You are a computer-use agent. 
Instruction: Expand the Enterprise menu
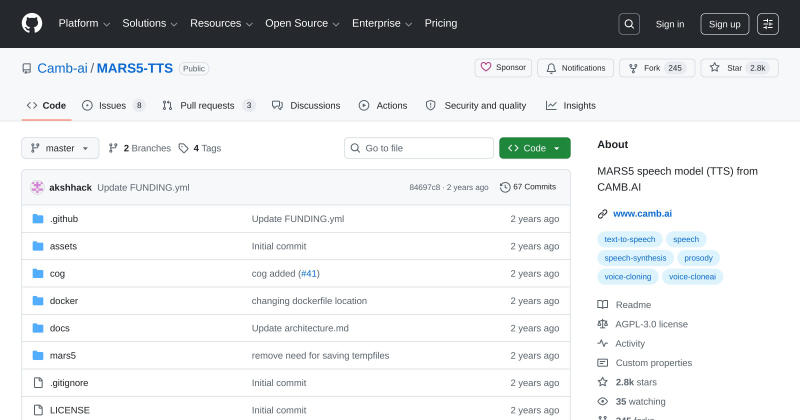(382, 23)
